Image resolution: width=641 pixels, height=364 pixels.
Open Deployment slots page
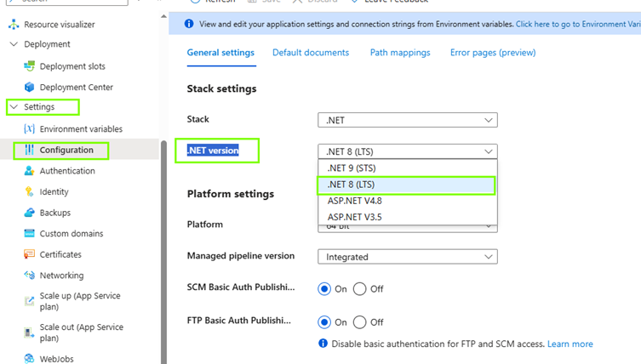click(x=72, y=66)
